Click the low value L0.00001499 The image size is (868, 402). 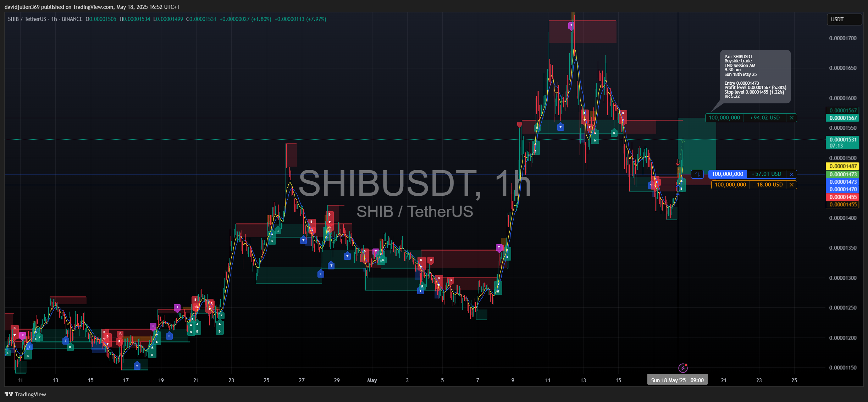[x=168, y=19]
